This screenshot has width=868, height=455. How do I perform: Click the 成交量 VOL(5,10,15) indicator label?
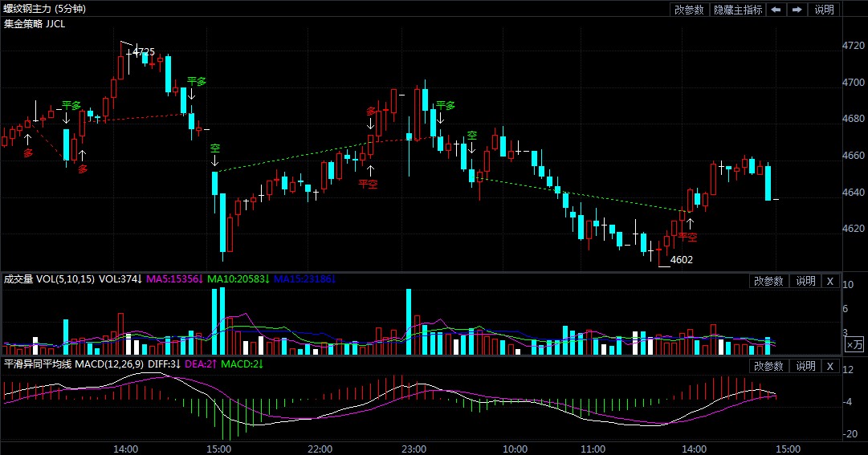pyautogui.click(x=50, y=279)
